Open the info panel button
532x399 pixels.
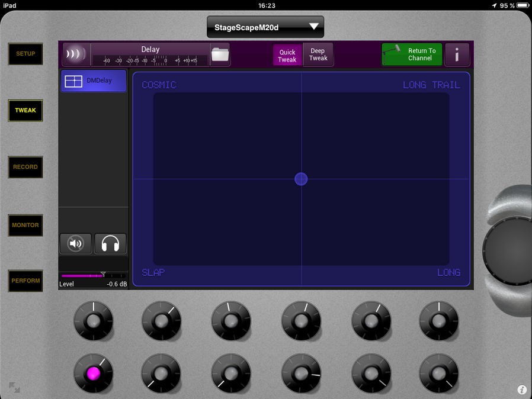point(457,55)
